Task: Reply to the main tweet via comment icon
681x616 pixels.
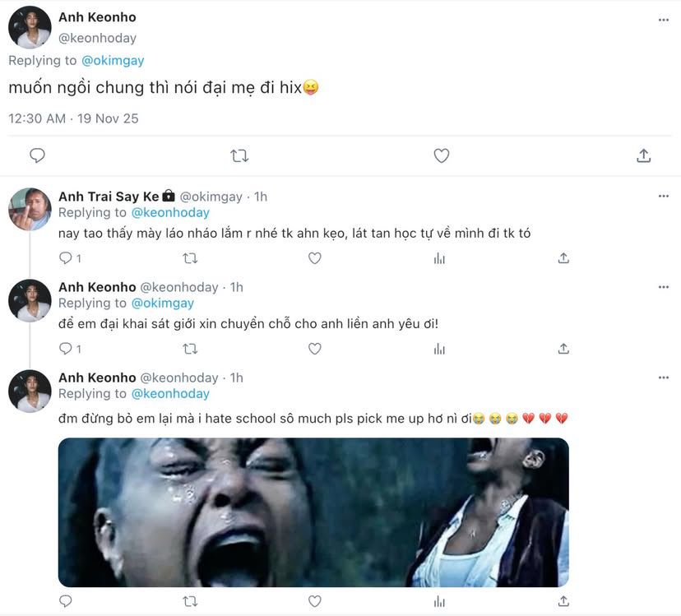Action: (37, 155)
